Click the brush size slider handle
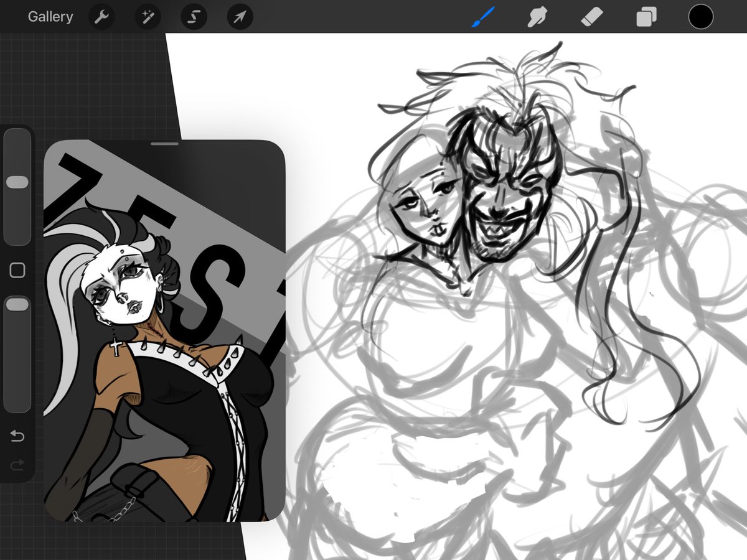The image size is (747, 560). (x=17, y=182)
